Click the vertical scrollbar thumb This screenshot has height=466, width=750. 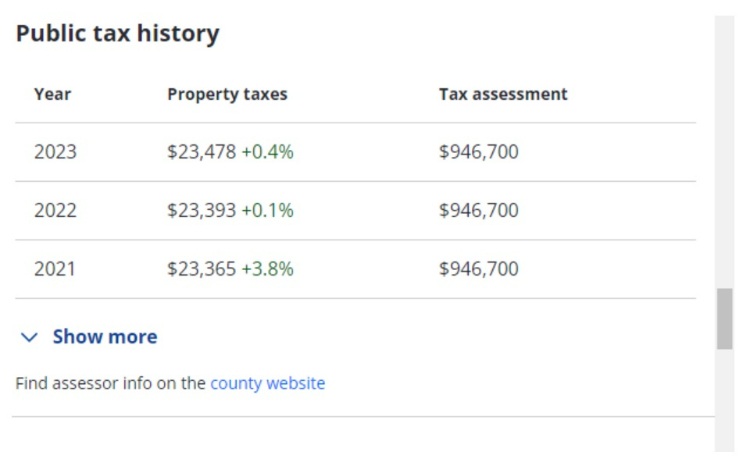[x=724, y=319]
